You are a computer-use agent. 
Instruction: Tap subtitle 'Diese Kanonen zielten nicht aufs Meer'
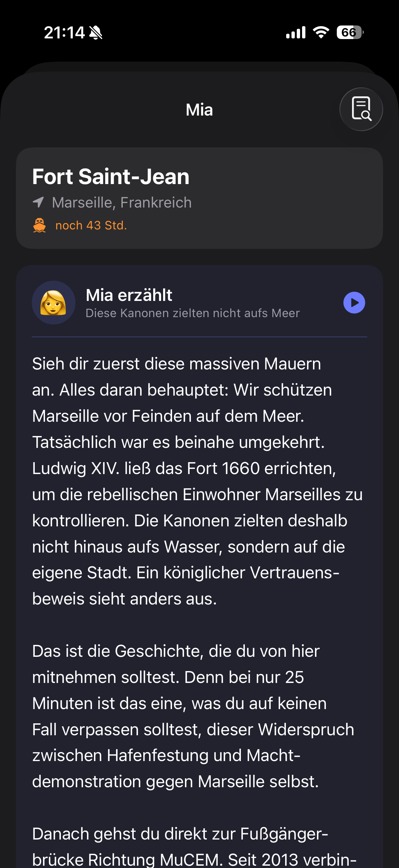[193, 313]
